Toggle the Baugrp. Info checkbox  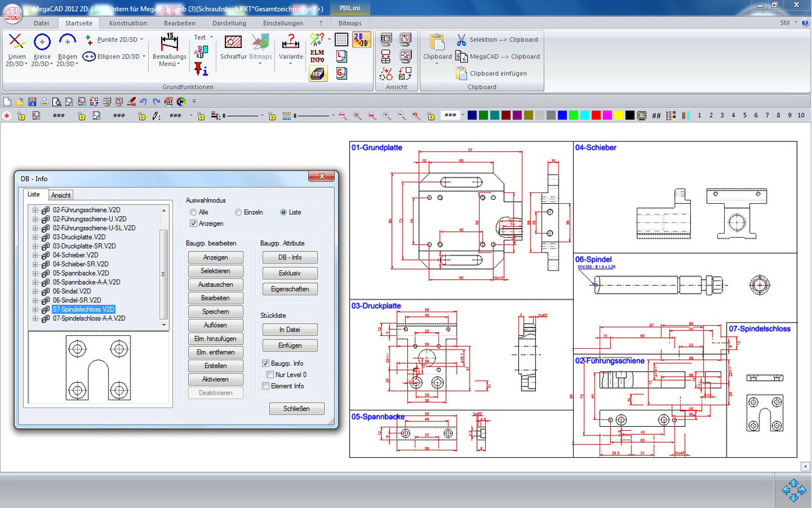(x=266, y=364)
